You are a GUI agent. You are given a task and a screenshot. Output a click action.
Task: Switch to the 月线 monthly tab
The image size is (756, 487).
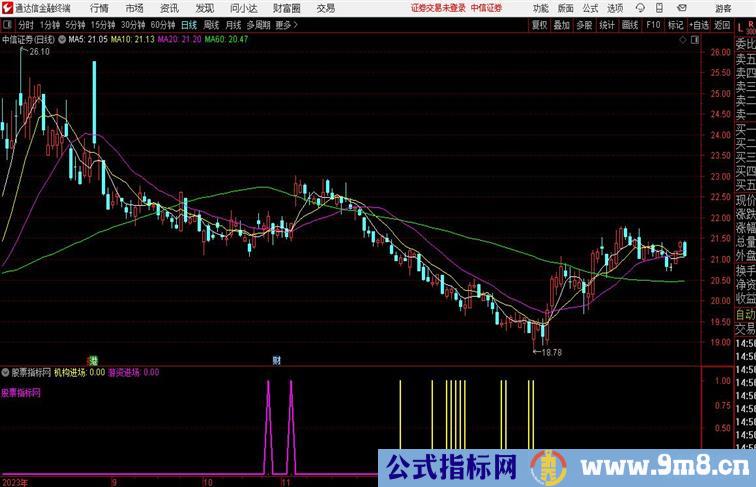233,25
